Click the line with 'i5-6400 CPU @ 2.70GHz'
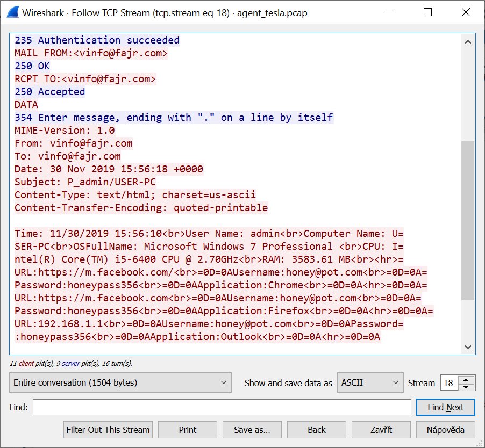Viewport: 485px width, 448px height. [x=209, y=259]
